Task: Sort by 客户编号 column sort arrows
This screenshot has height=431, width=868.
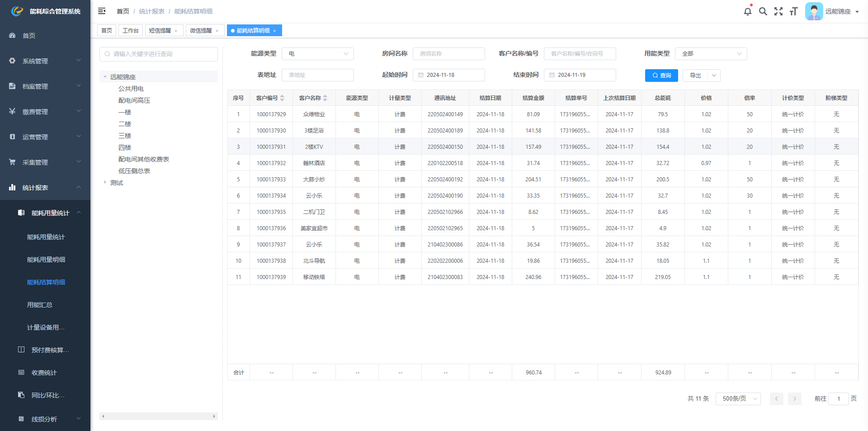Action: click(x=282, y=98)
